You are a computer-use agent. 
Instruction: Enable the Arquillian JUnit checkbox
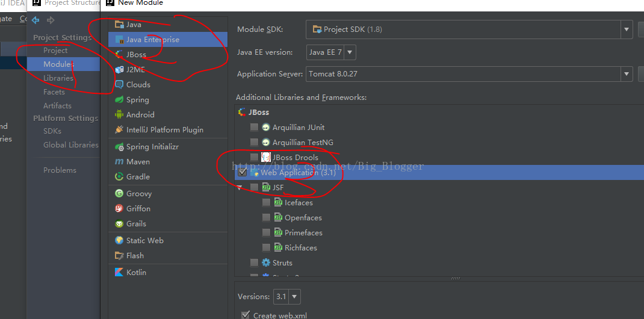(254, 127)
